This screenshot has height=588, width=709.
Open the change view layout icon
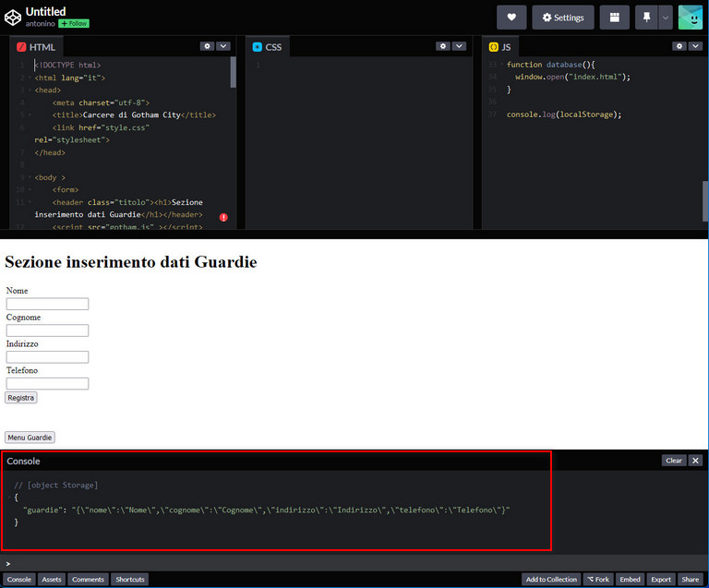(614, 18)
